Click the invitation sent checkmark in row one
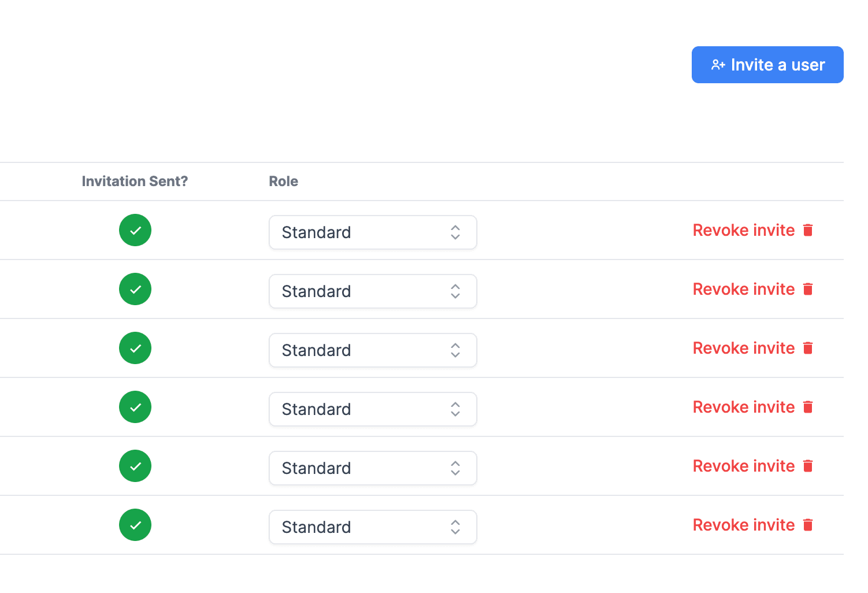Image resolution: width=868 pixels, height=593 pixels. [x=135, y=230]
